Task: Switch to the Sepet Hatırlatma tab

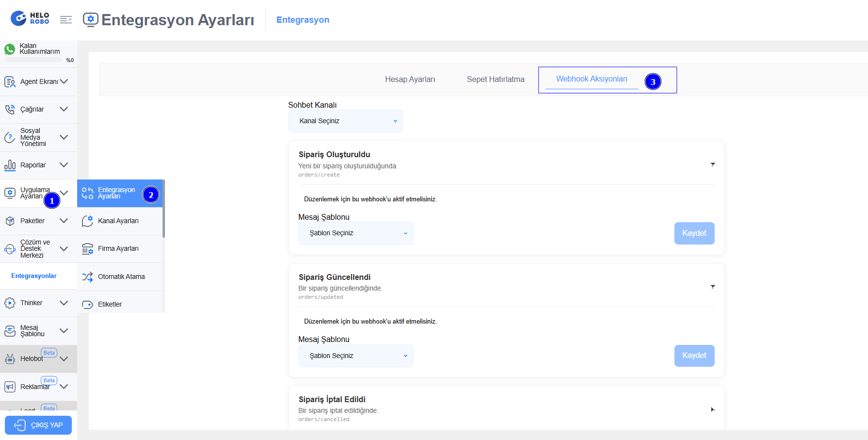Action: click(x=495, y=79)
